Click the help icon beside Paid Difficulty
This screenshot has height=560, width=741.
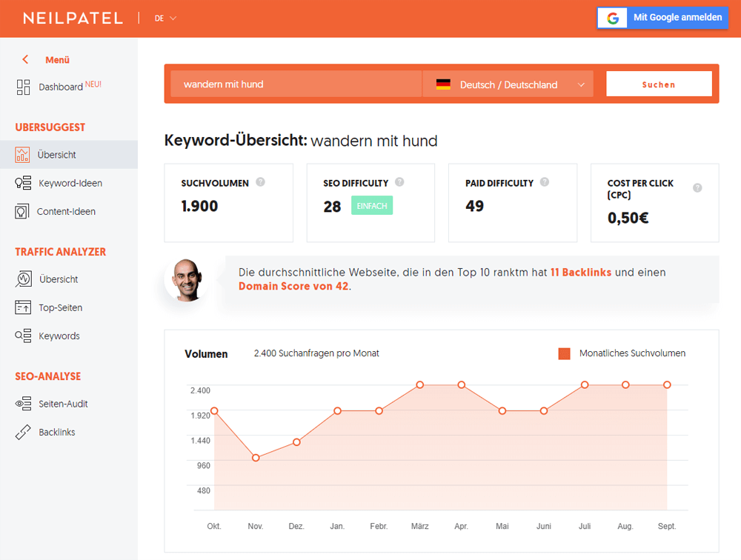[x=545, y=182]
